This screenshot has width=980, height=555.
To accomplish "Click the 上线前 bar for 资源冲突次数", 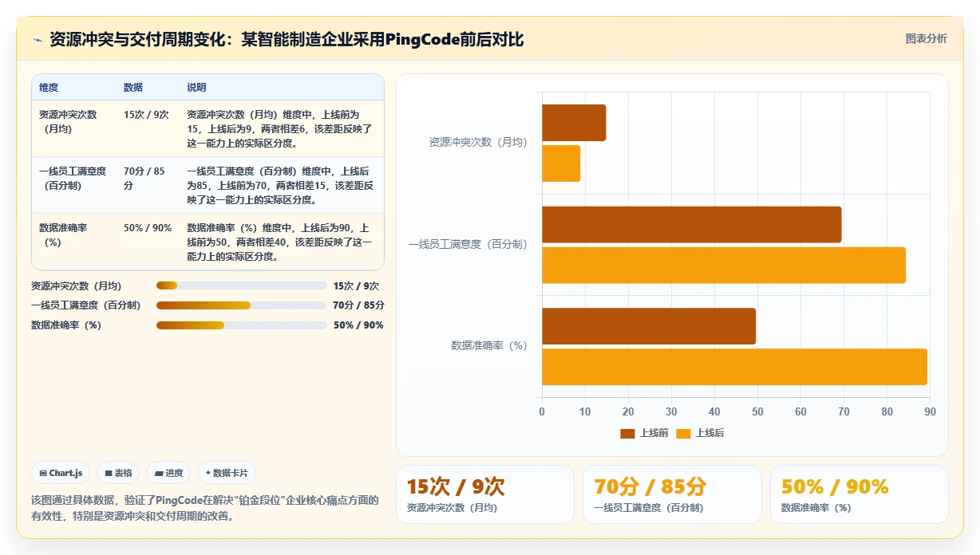I will click(x=574, y=123).
